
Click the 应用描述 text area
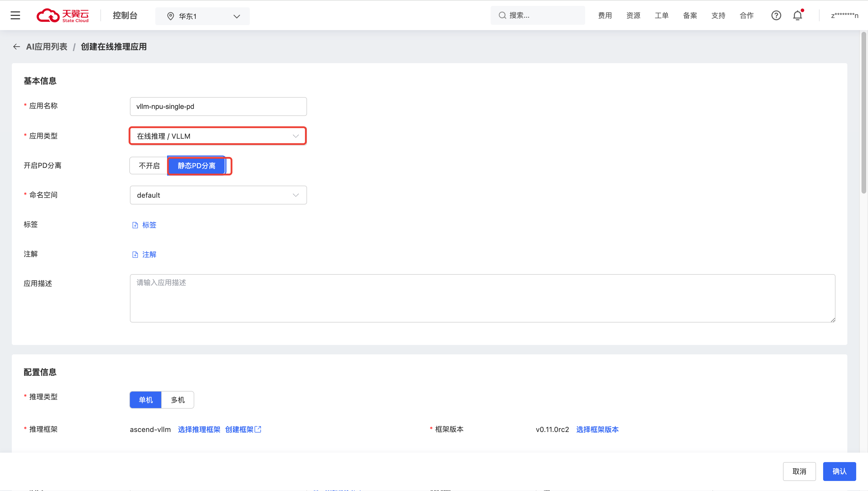(482, 298)
